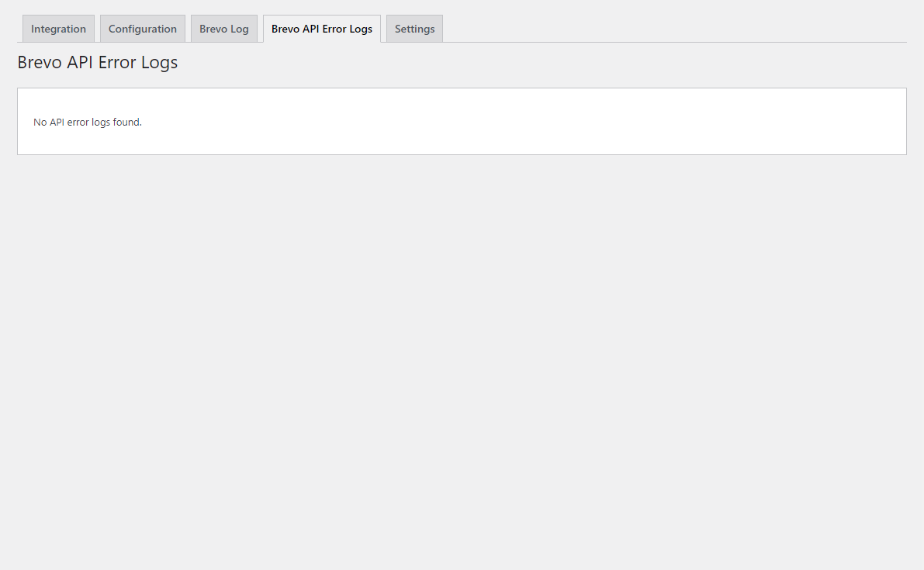Image resolution: width=924 pixels, height=570 pixels.
Task: Click the Brevo API Error Logs tab
Action: pyautogui.click(x=322, y=29)
